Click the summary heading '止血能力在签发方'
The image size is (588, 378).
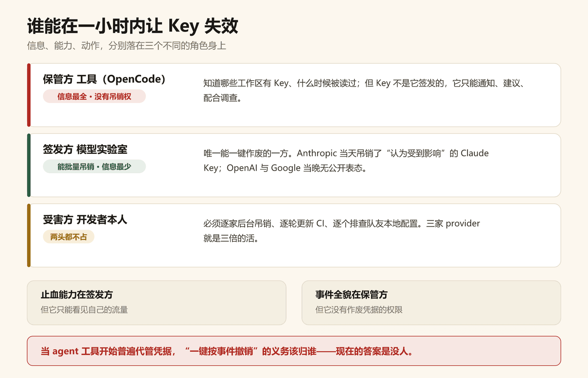point(77,295)
